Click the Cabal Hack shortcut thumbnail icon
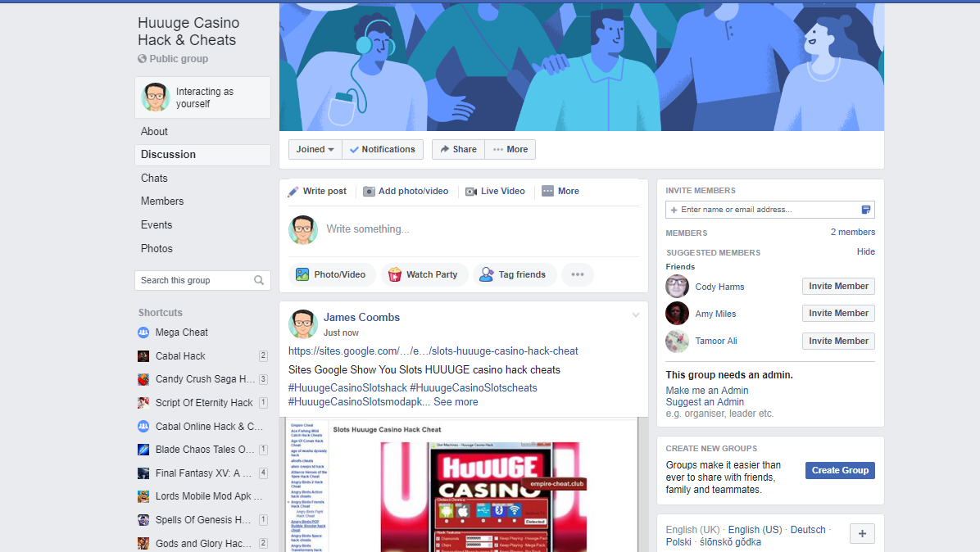This screenshot has height=552, width=980. click(x=143, y=356)
